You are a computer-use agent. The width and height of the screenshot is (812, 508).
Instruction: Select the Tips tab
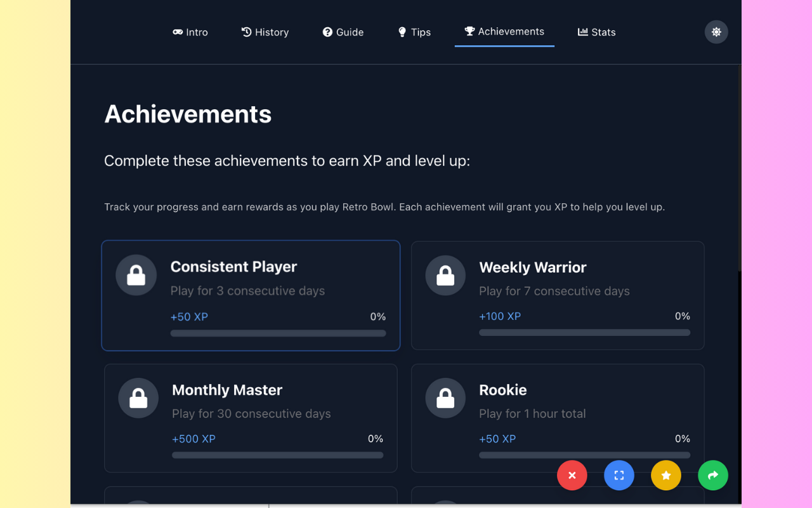click(414, 32)
